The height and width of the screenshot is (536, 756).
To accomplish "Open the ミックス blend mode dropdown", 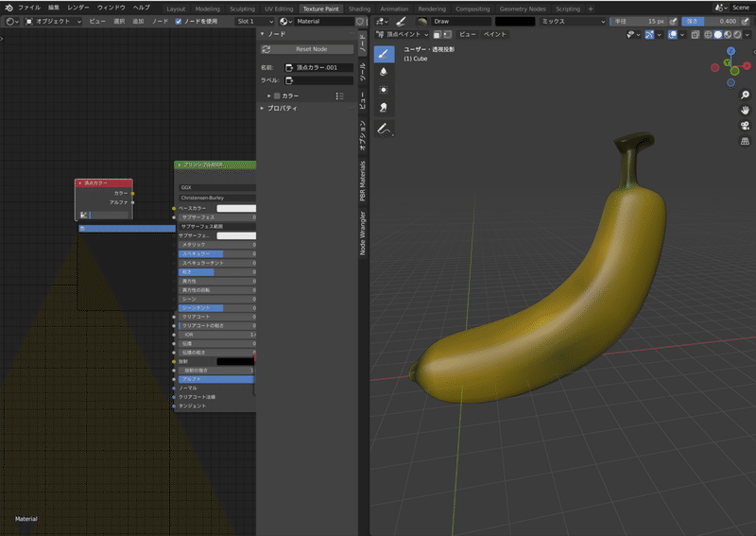I will [573, 21].
